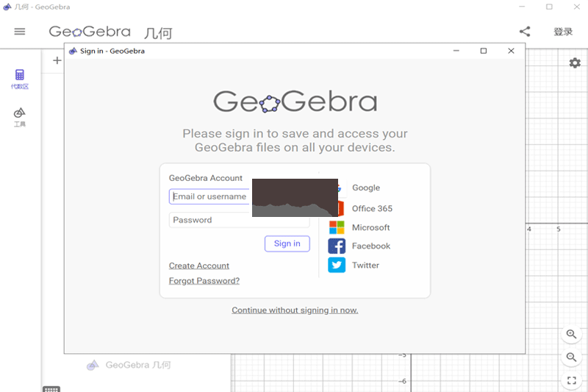Enter fullscreen mode
588x392 pixels.
click(x=571, y=381)
